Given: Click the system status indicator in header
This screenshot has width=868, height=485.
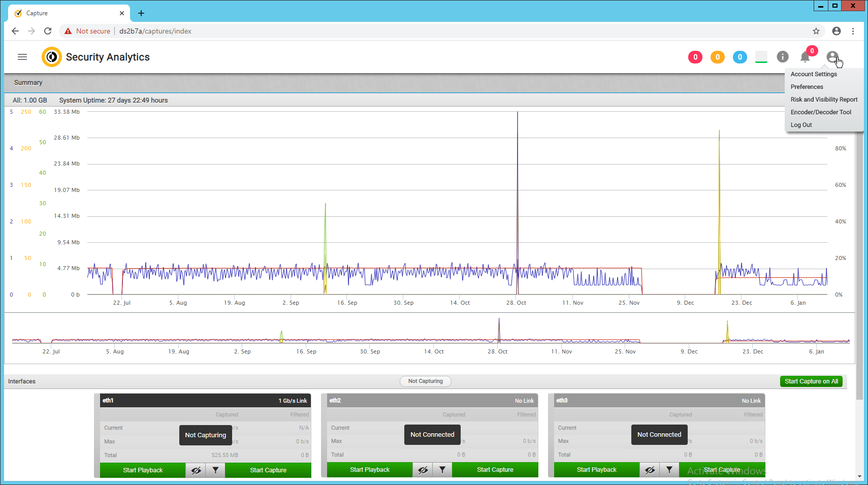Looking at the screenshot, I should 761,57.
